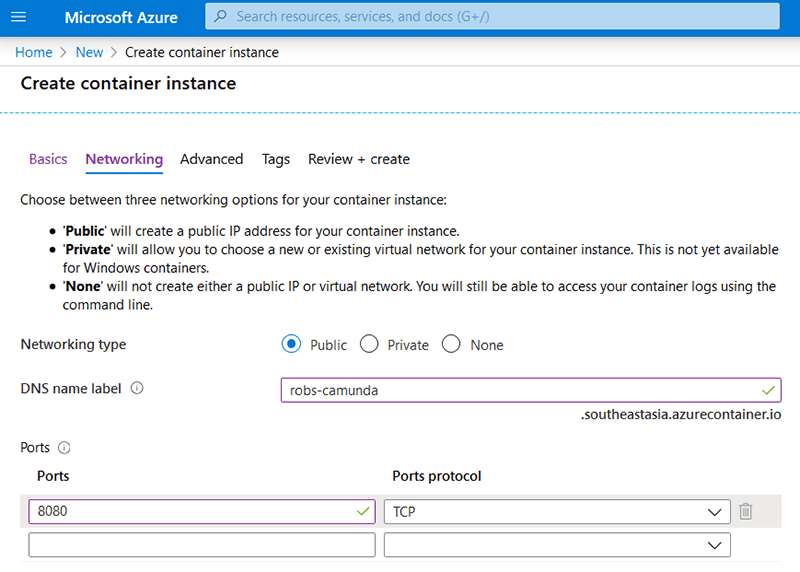The image size is (800, 572).
Task: Click the 'Ports protocol' column header
Action: pyautogui.click(x=437, y=476)
